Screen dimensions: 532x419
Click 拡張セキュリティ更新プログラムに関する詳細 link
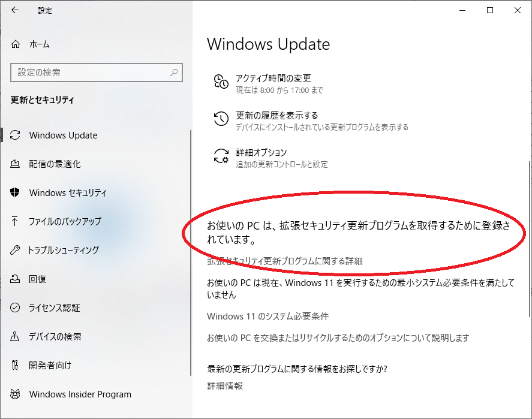[x=285, y=261]
